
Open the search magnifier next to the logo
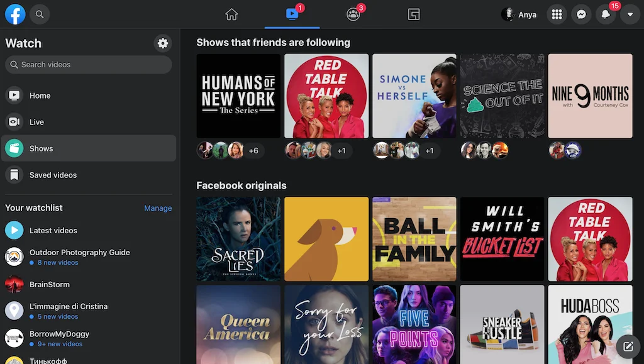pyautogui.click(x=40, y=14)
